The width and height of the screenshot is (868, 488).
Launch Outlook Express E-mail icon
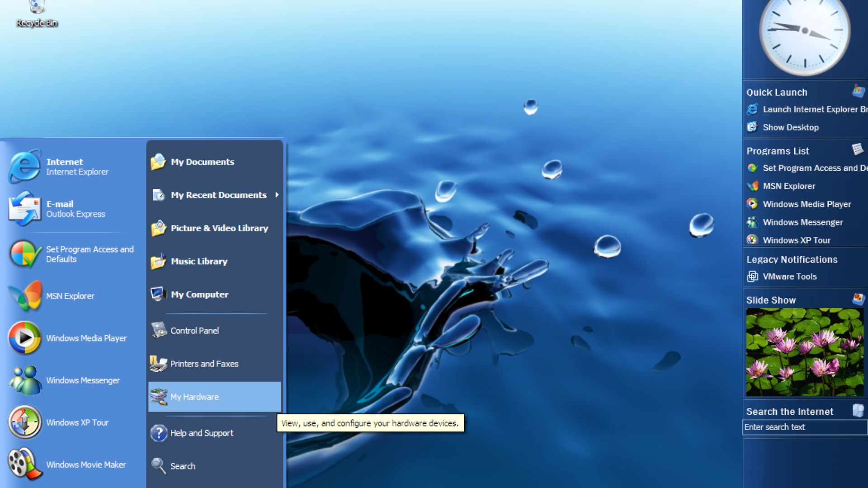24,209
